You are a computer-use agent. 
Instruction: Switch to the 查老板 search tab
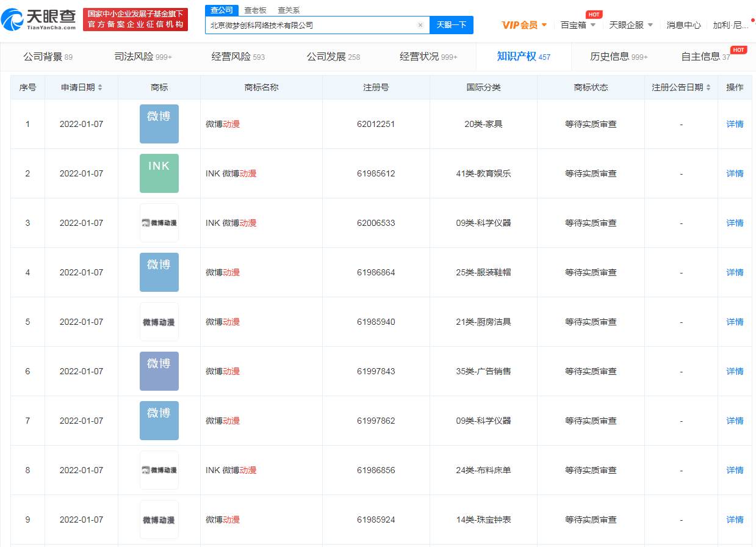point(255,10)
